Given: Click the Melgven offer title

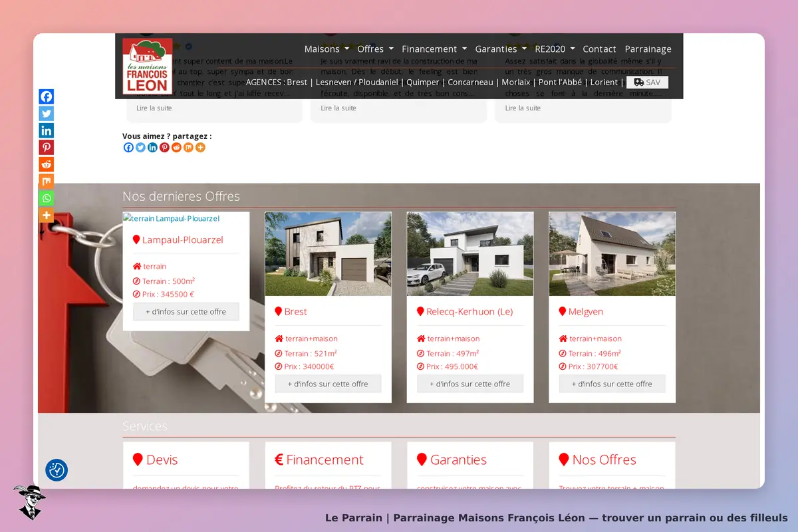Looking at the screenshot, I should (x=586, y=312).
